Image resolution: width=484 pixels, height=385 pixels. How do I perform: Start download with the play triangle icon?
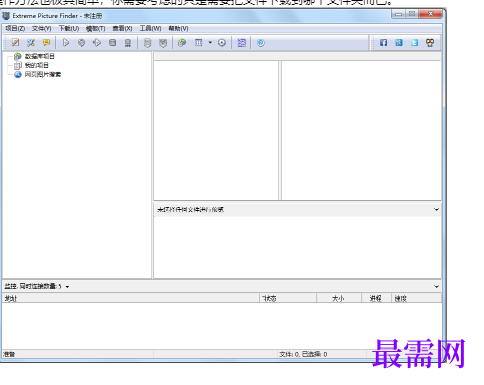click(x=66, y=43)
